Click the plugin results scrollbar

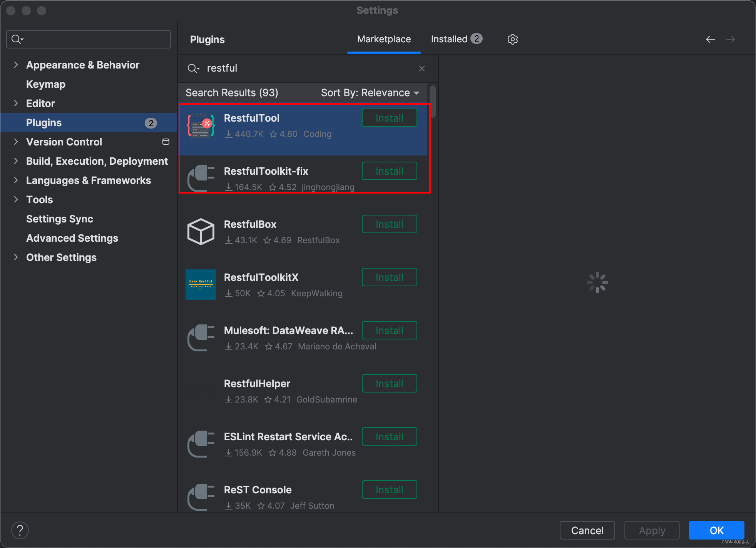tap(433, 102)
